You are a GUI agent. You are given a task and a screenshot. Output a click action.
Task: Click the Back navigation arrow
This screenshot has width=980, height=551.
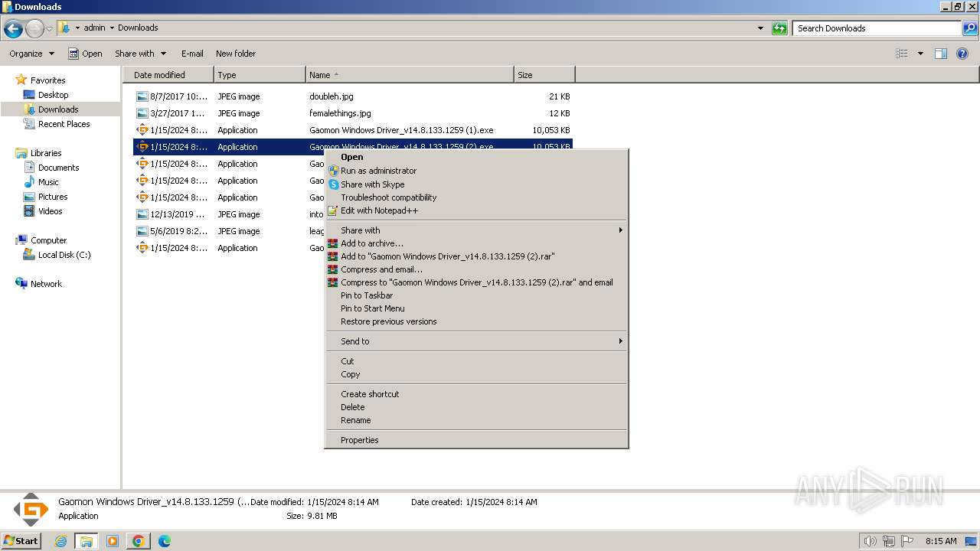tap(13, 29)
